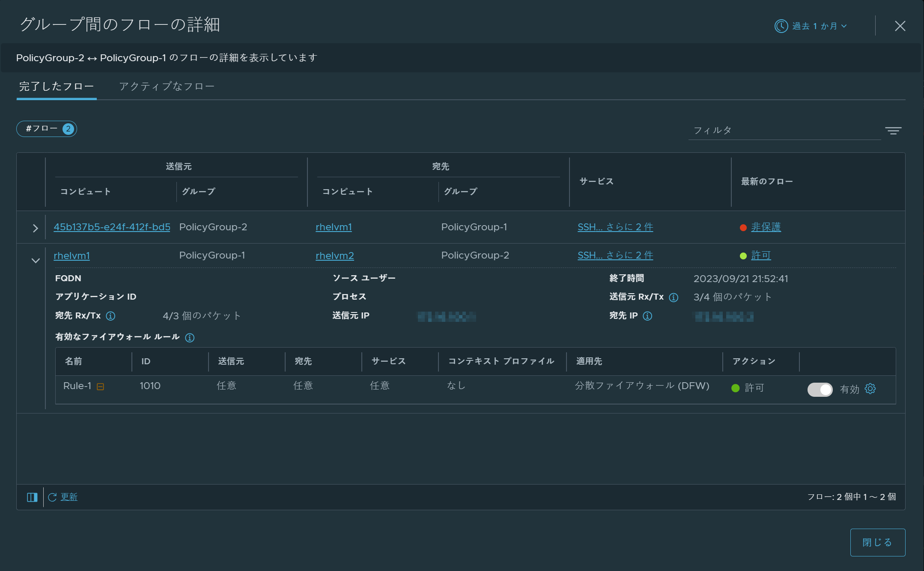Click the clock icon beside 過去 1 か月

(781, 26)
